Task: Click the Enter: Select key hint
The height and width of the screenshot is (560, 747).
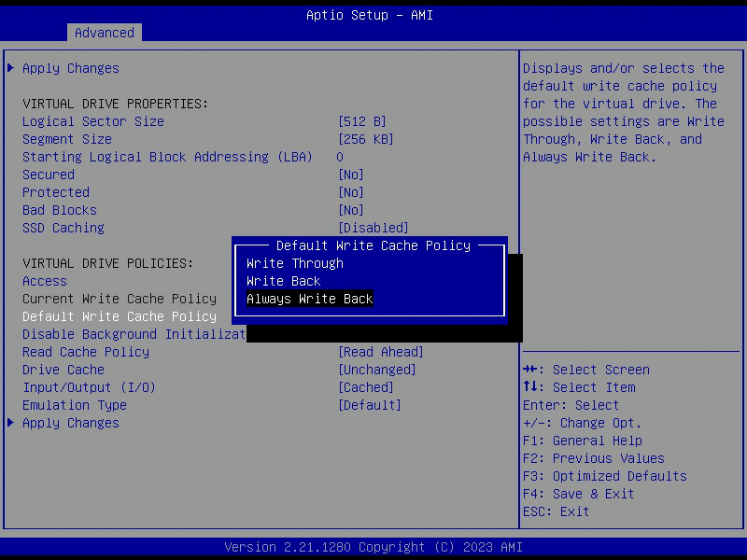Action: pos(571,405)
